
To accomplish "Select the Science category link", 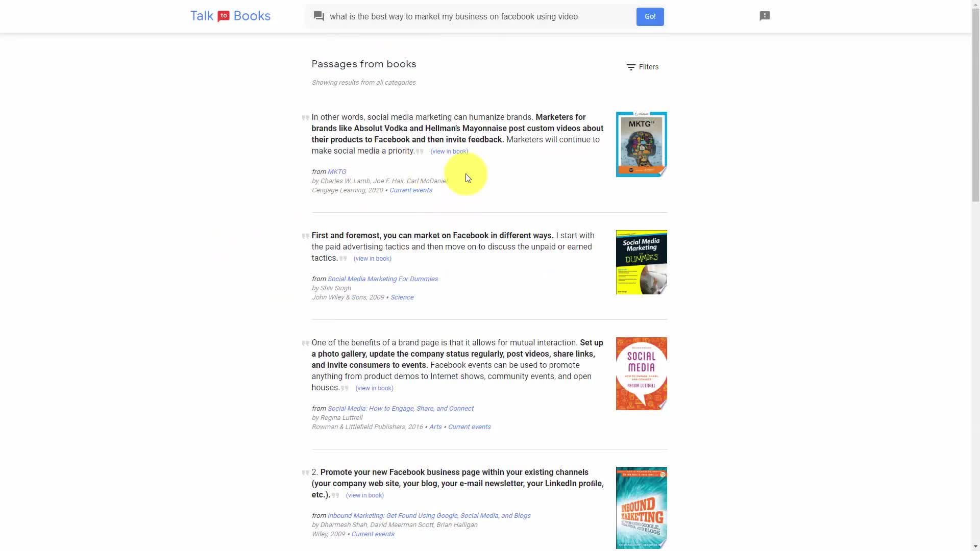I will tap(402, 297).
